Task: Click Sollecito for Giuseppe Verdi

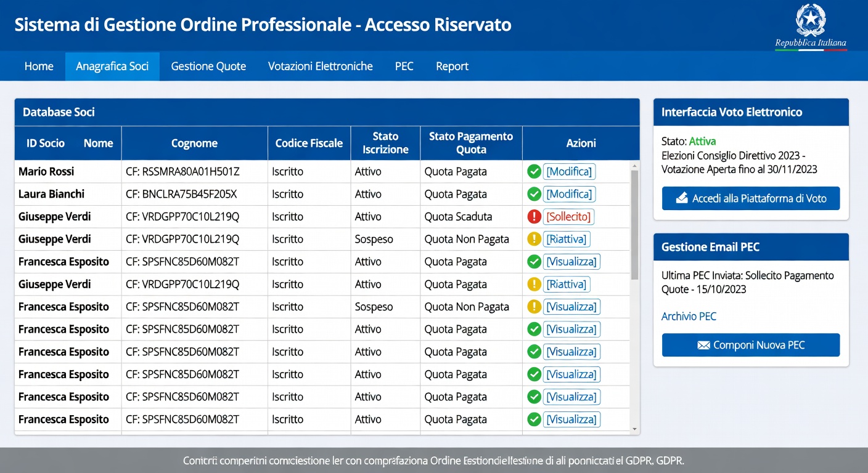Action: pos(569,216)
